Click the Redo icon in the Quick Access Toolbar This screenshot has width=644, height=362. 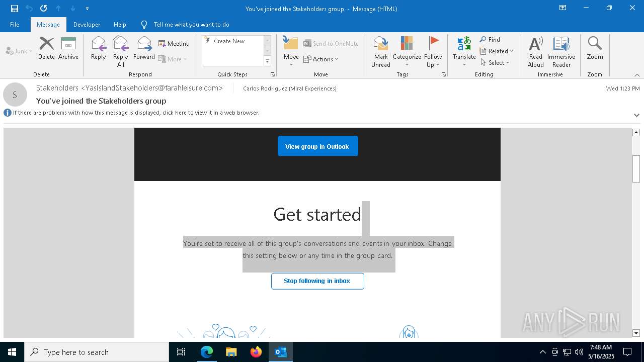tap(44, 9)
